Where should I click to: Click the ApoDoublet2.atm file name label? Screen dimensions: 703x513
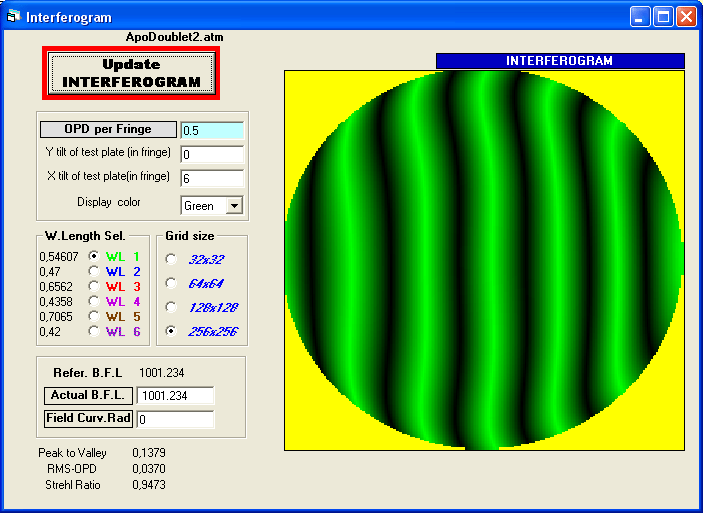[x=174, y=37]
